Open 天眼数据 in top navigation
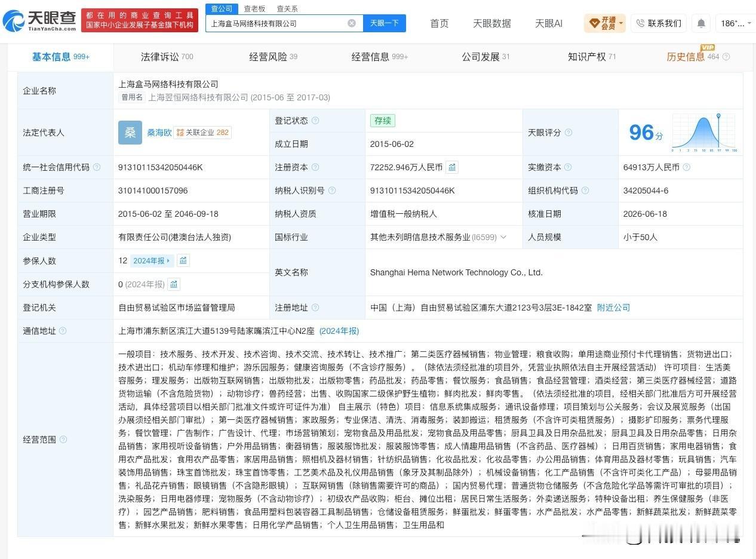The width and height of the screenshot is (756, 559). (x=491, y=23)
